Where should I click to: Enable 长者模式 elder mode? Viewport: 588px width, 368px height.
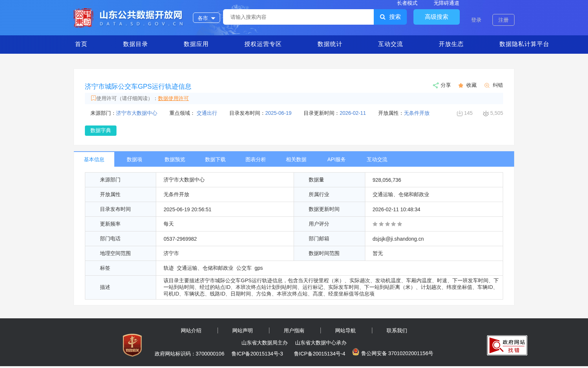407,3
